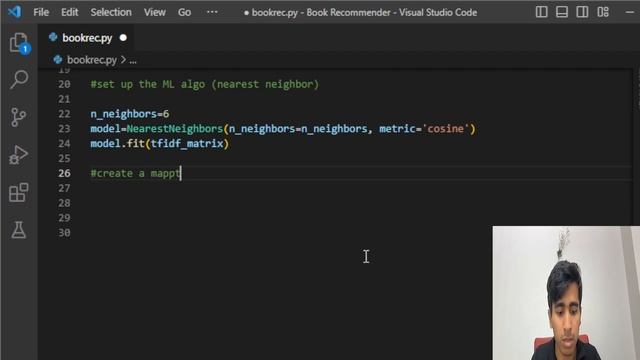Open the Explorer view in activity bar
The width and height of the screenshot is (640, 360).
pyautogui.click(x=19, y=42)
